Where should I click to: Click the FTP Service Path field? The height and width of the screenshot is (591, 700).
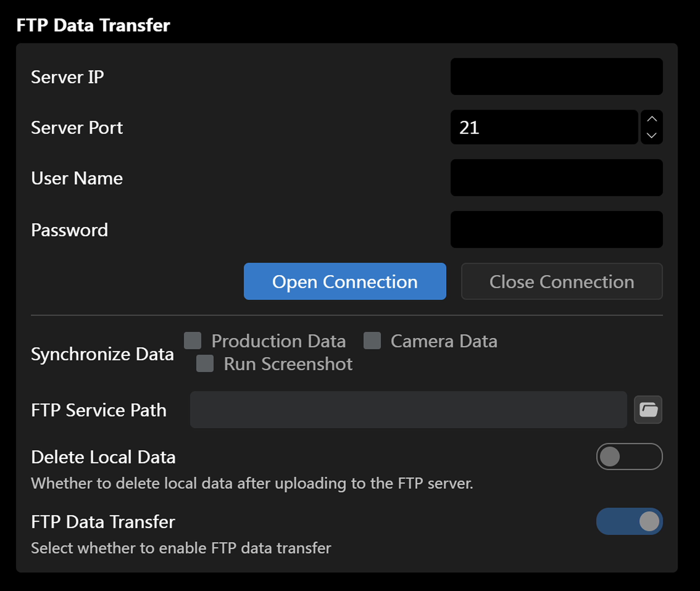pyautogui.click(x=408, y=409)
